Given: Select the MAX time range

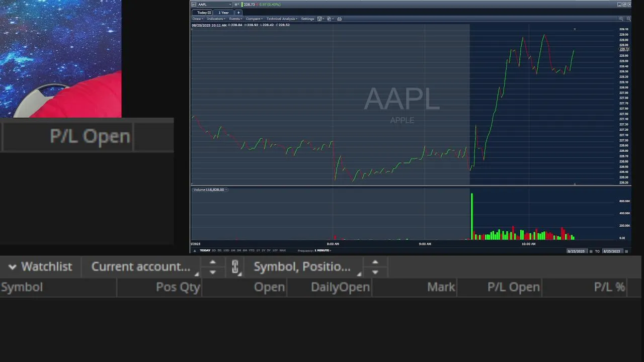Looking at the screenshot, I should pos(283,250).
